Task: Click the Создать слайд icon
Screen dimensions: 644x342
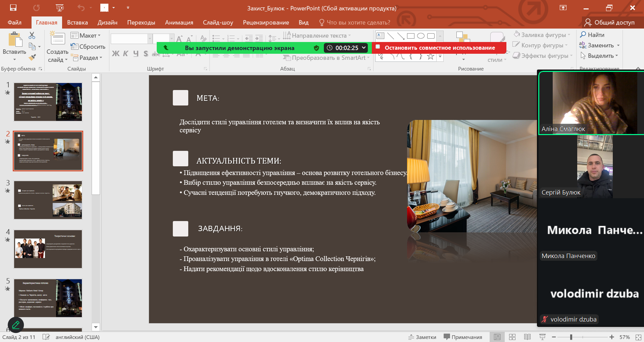Action: coord(57,39)
